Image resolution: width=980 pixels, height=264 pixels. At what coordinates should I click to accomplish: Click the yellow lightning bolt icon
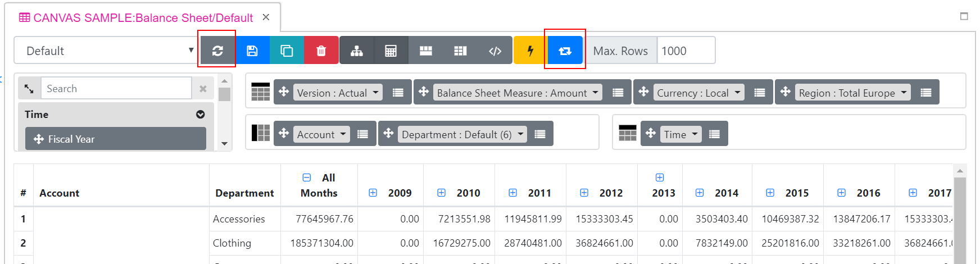pos(530,51)
